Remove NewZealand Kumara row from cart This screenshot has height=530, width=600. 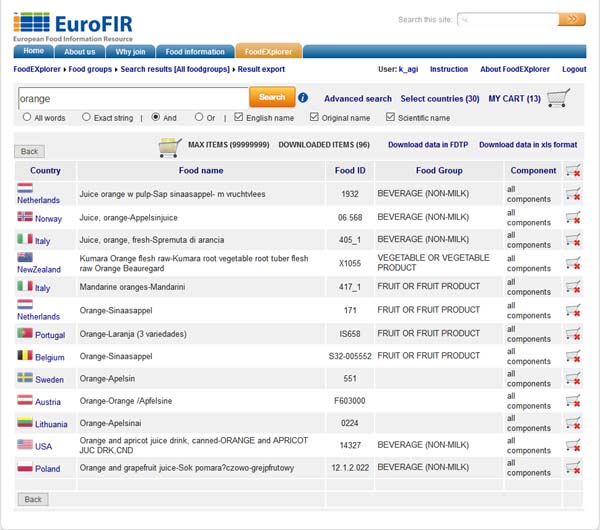point(573,263)
